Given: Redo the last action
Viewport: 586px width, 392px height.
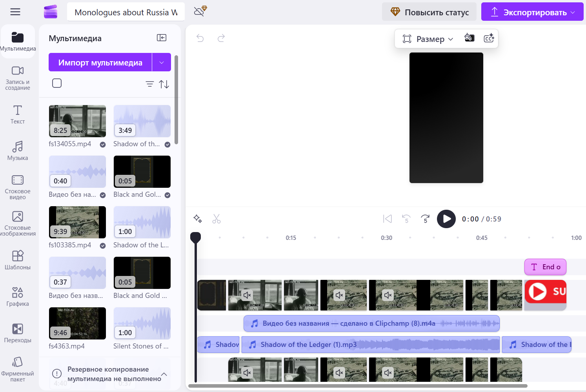Looking at the screenshot, I should [x=221, y=38].
